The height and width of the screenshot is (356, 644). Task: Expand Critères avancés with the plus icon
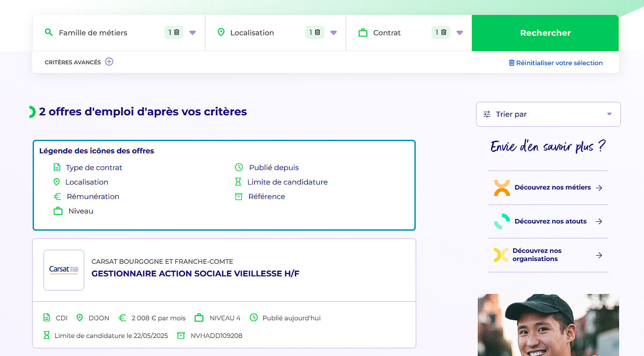pos(109,62)
